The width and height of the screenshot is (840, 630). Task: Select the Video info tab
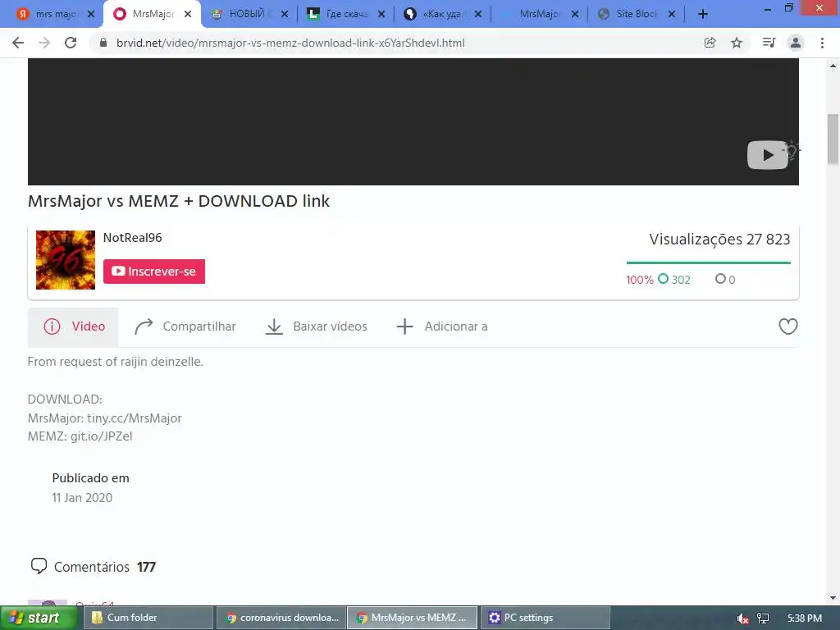point(73,326)
